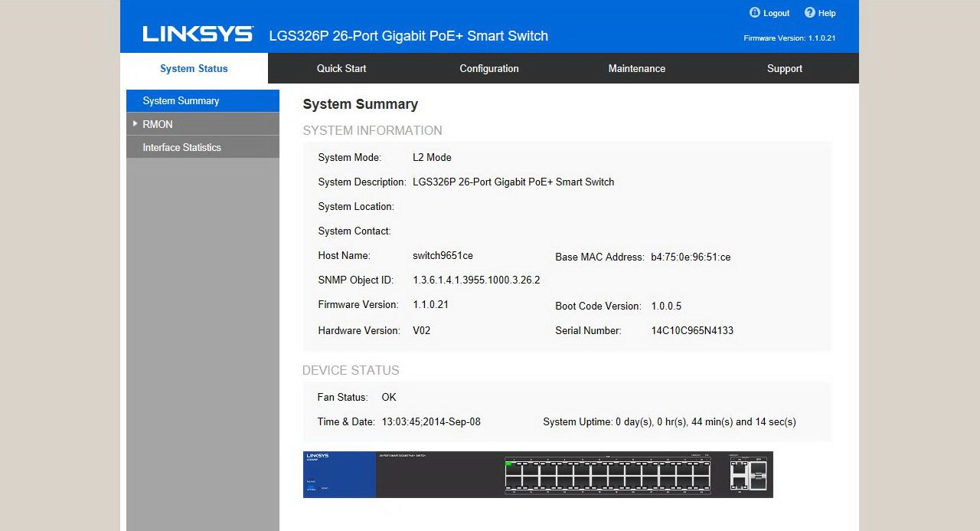Open the System Status tab
Screen dimensions: 980x531
194,68
